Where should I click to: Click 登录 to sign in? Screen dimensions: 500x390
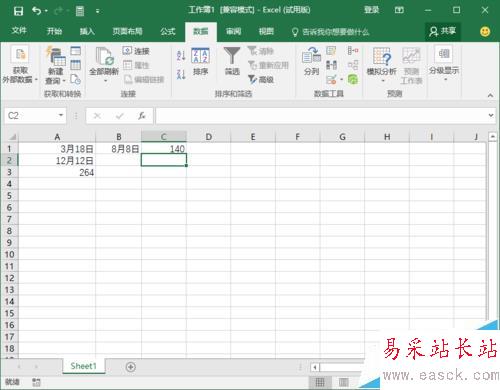[371, 10]
